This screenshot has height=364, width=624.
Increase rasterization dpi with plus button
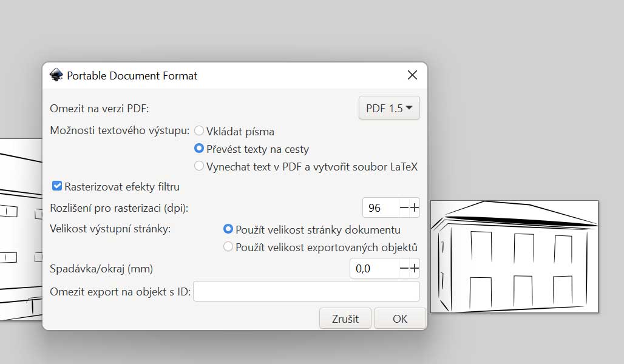click(415, 208)
